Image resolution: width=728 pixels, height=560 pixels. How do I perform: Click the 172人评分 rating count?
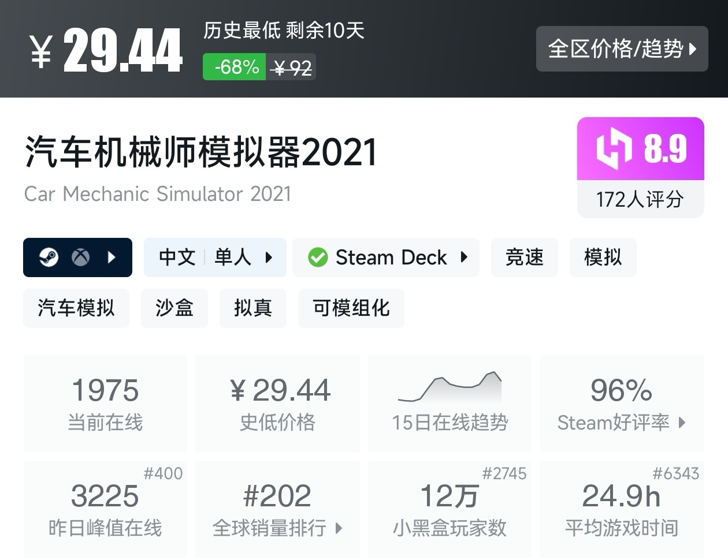[x=640, y=199]
